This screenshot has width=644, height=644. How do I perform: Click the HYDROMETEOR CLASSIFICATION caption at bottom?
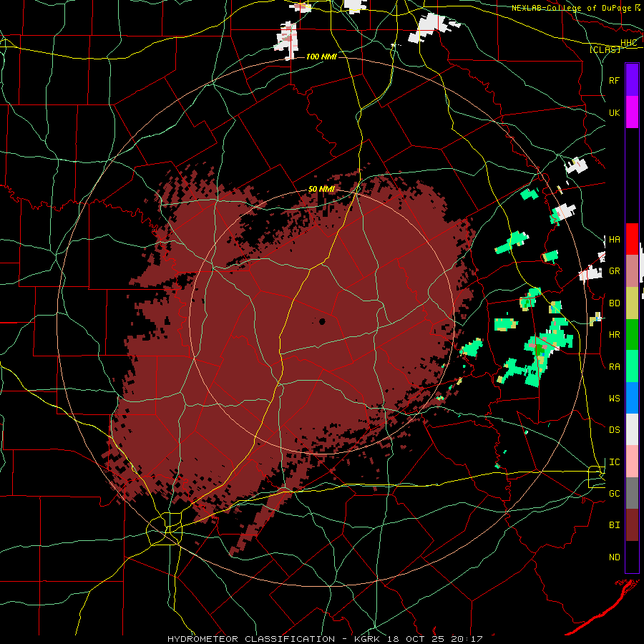pyautogui.click(x=251, y=639)
